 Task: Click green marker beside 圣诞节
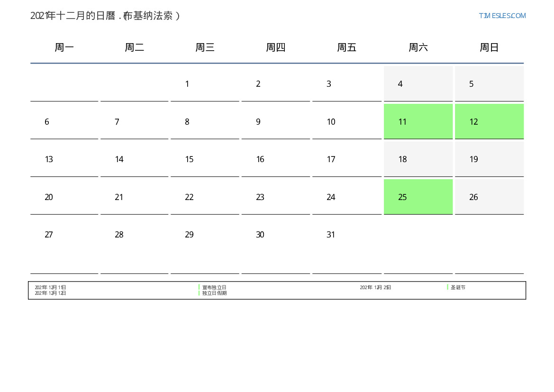coord(447,287)
